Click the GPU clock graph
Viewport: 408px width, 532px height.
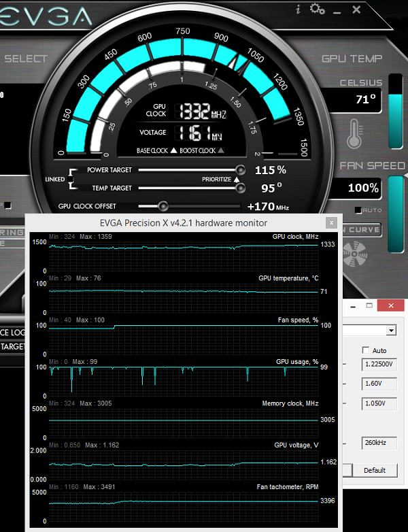[x=184, y=256]
